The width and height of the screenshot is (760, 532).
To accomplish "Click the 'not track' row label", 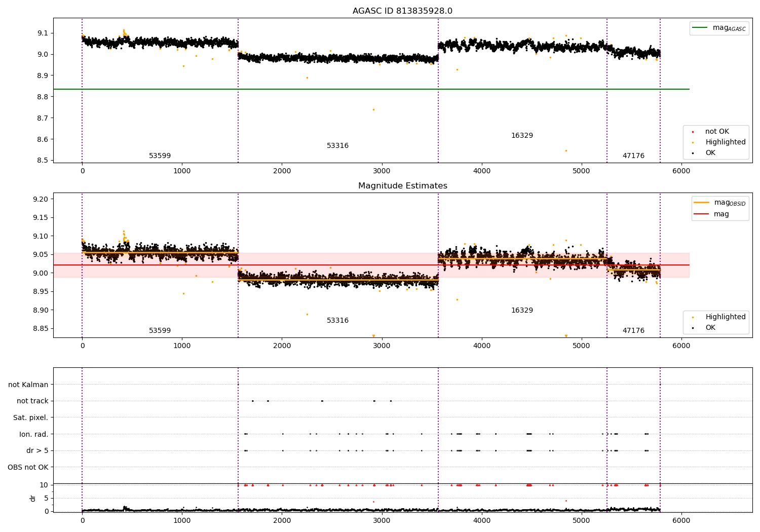I will coord(32,401).
